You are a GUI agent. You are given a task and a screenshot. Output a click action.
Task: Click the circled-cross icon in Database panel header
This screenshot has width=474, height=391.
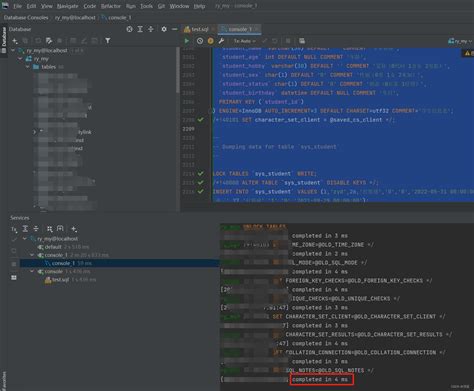tap(129, 29)
